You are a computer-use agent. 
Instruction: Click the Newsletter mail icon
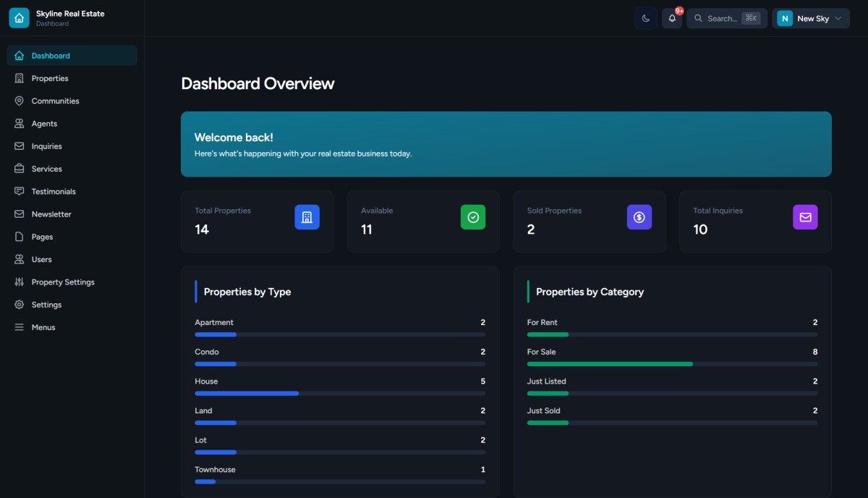20,214
